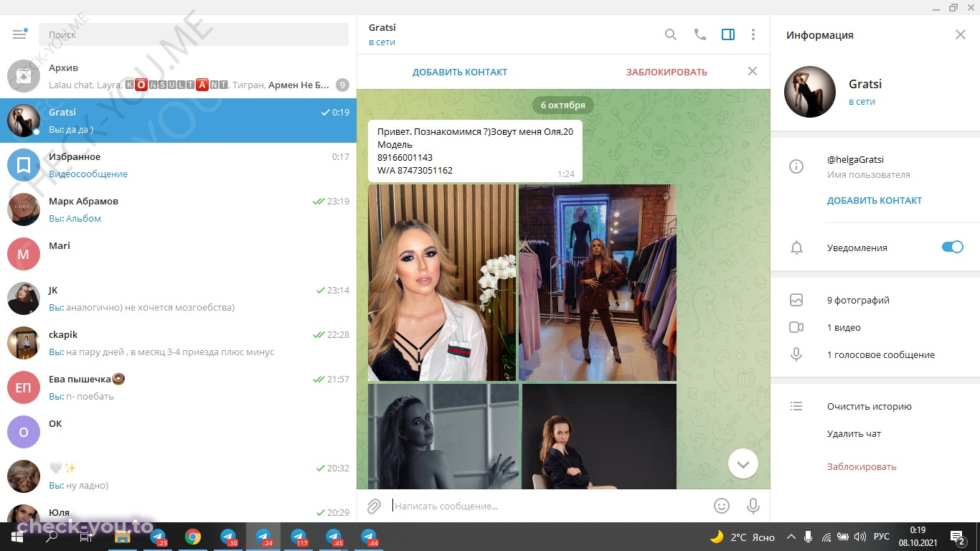Open the Архив folder in chat list

[178, 76]
